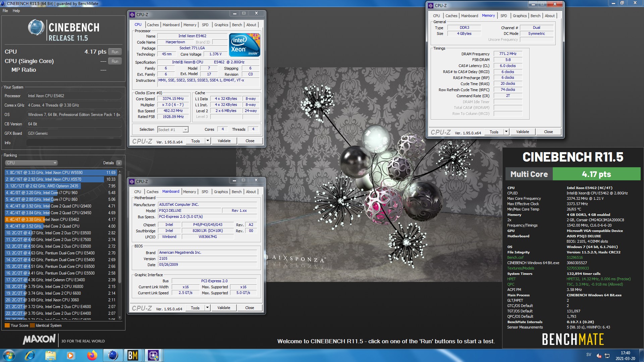The image size is (644, 362).
Task: Select ranking row Celeron CPU E3400
Action: 61,280
